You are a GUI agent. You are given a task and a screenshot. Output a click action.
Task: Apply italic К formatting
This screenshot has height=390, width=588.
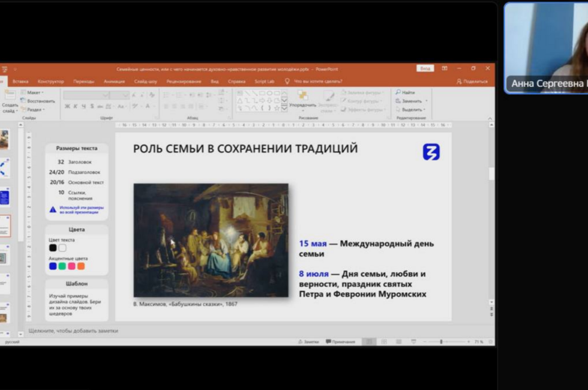[x=76, y=107]
